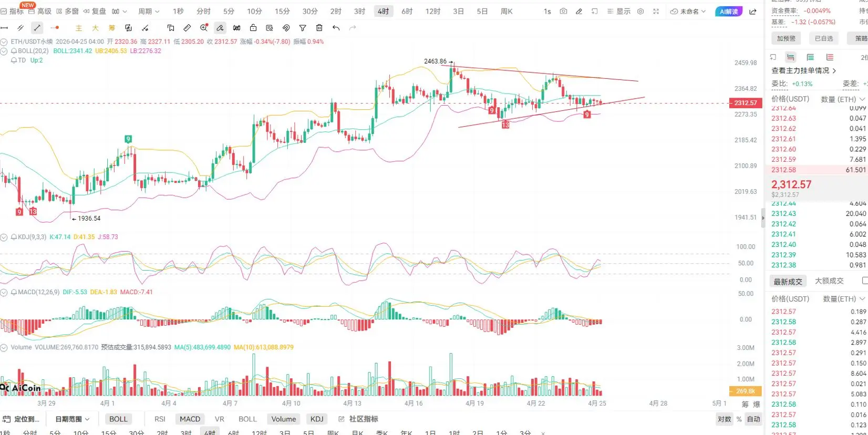Open the 多窗 multi-window layout
This screenshot has height=435, width=868.
pyautogui.click(x=67, y=11)
